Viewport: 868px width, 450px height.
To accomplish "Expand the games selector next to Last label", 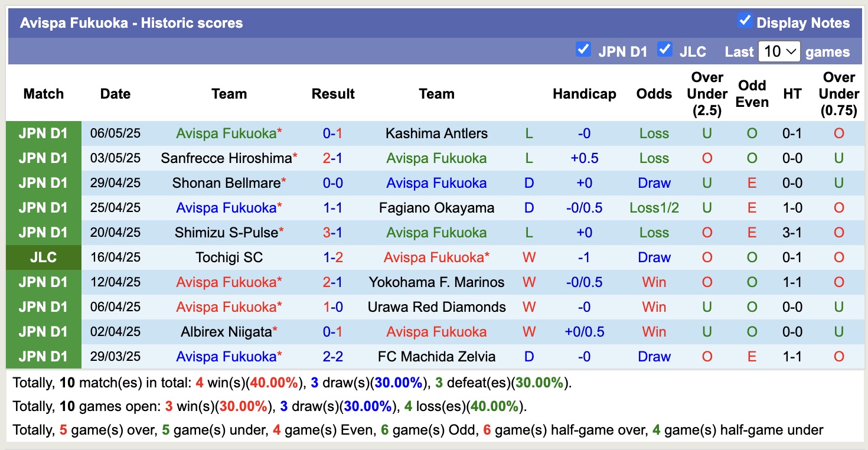I will pyautogui.click(x=779, y=51).
